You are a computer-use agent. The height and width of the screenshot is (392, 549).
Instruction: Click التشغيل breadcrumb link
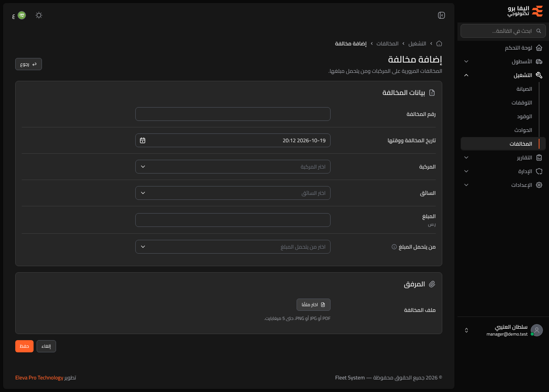pyautogui.click(x=417, y=43)
